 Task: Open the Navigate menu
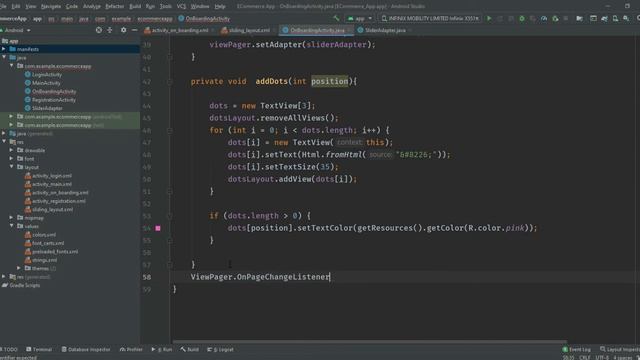click(x=51, y=6)
